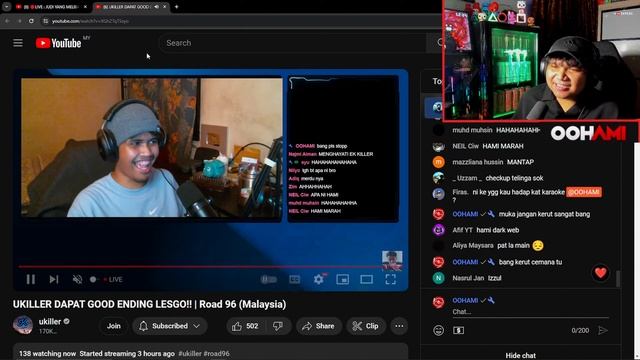Activate the miniplayer
640x360 pixels.
tap(342, 280)
